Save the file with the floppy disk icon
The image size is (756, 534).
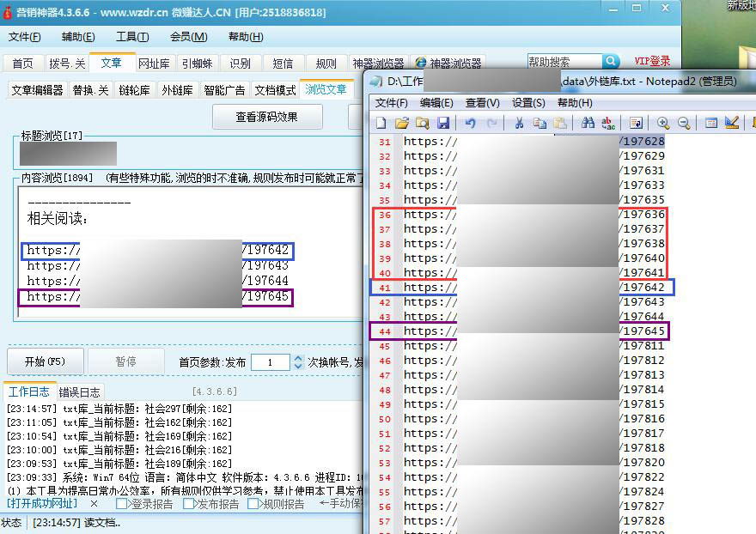(x=443, y=123)
